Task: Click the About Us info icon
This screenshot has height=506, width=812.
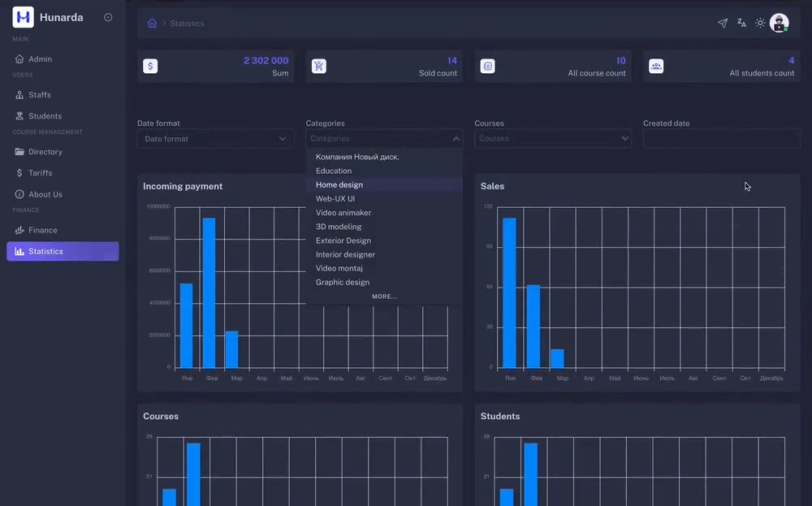Action: (19, 194)
